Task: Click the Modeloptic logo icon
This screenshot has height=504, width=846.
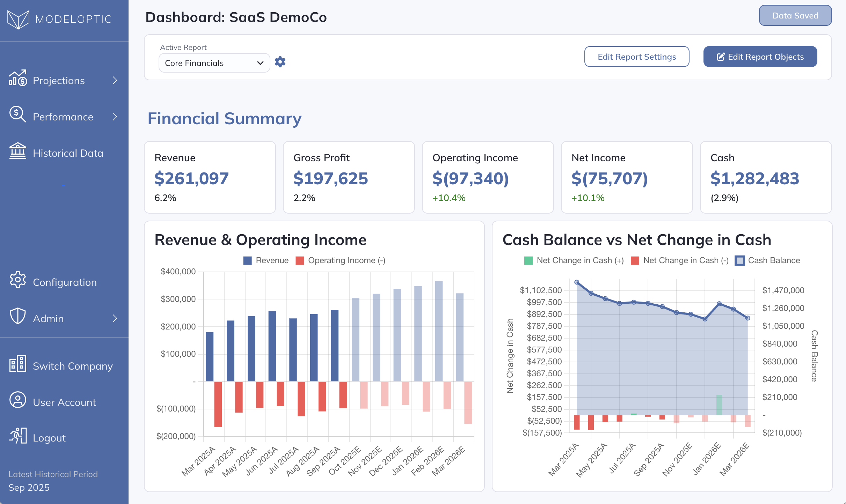Action: [18, 19]
